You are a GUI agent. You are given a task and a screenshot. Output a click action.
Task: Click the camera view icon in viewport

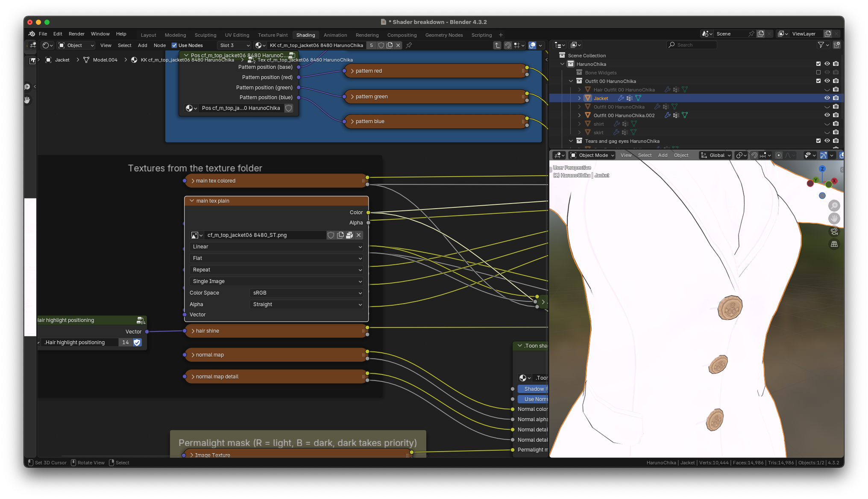click(834, 231)
